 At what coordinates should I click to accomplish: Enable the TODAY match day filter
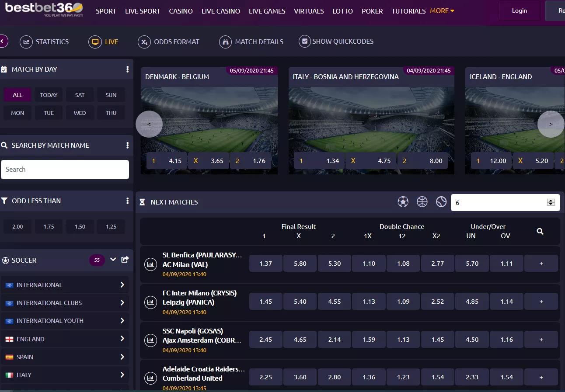tap(49, 95)
